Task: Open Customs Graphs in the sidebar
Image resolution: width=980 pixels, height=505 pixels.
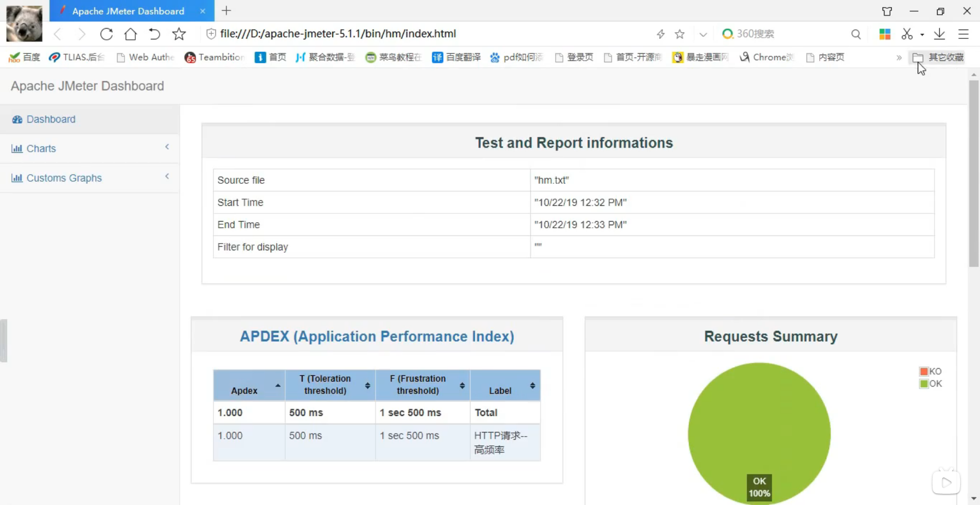Action: click(x=89, y=178)
